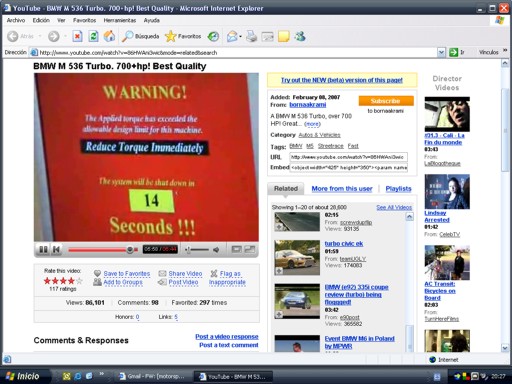The width and height of the screenshot is (512, 384).
Task: Adjust the video volume slider
Action: click(197, 250)
